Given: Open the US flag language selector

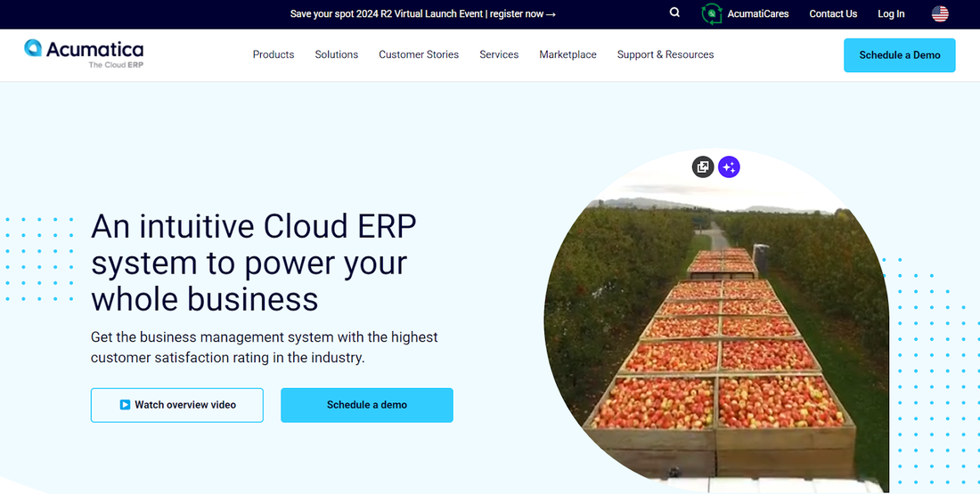Looking at the screenshot, I should point(940,13).
